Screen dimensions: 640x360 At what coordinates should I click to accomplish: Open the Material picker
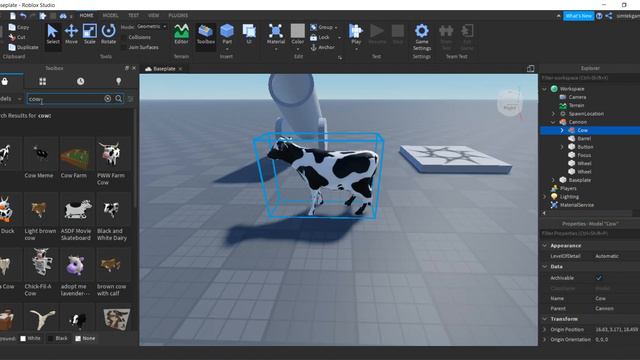point(276,35)
